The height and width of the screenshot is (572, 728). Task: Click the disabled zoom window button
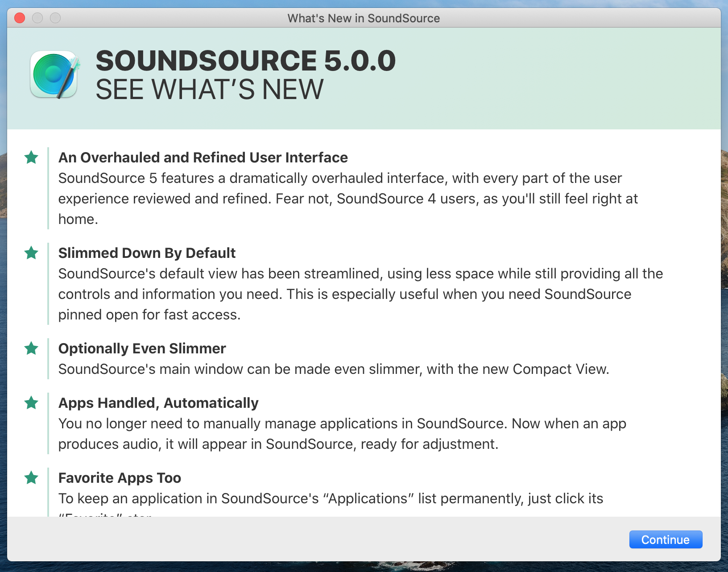tap(55, 18)
